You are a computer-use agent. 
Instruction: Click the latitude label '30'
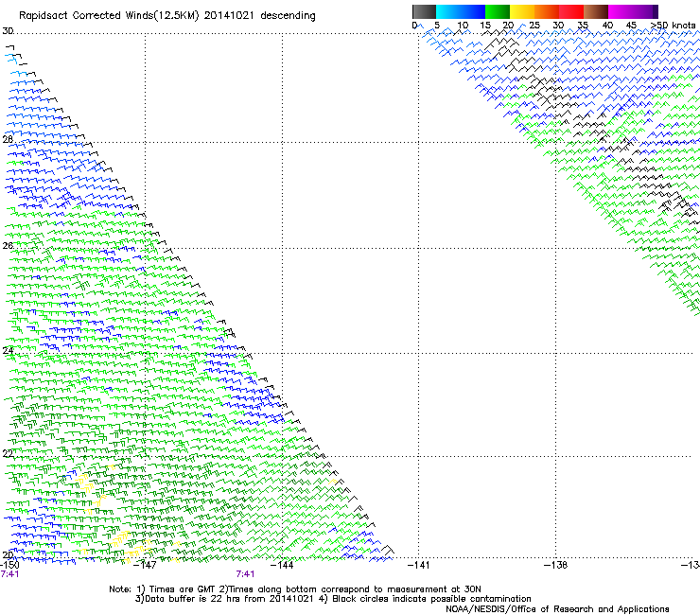[x=8, y=31]
